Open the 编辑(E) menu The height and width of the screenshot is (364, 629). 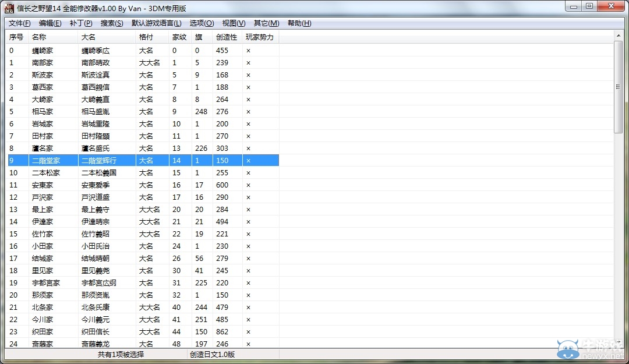coord(50,23)
